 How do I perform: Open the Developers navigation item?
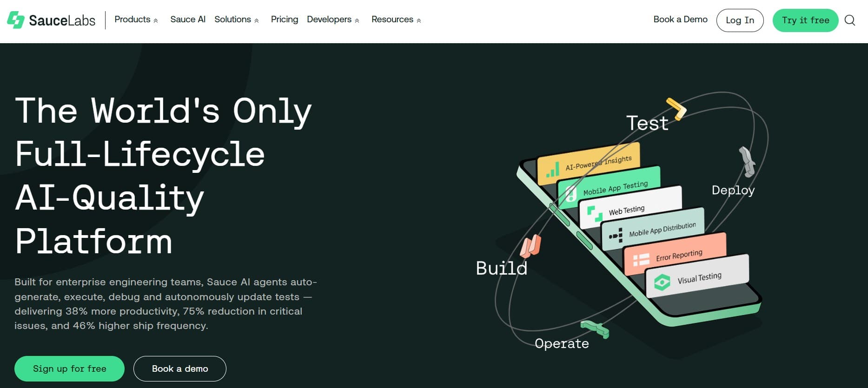coord(329,20)
